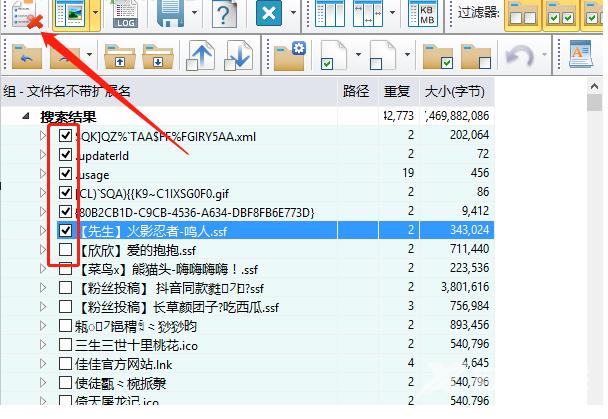Click the text document A icon
The width and height of the screenshot is (608, 419).
[x=580, y=54]
